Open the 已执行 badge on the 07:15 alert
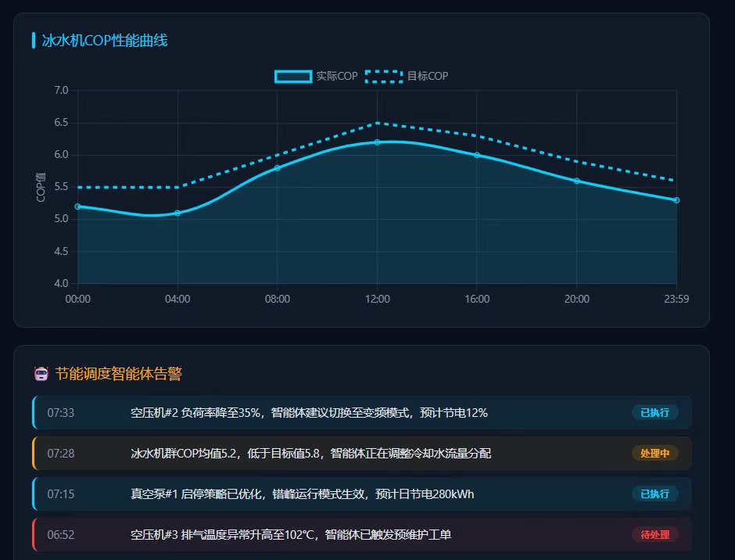The width and height of the screenshot is (735, 560). [x=654, y=494]
